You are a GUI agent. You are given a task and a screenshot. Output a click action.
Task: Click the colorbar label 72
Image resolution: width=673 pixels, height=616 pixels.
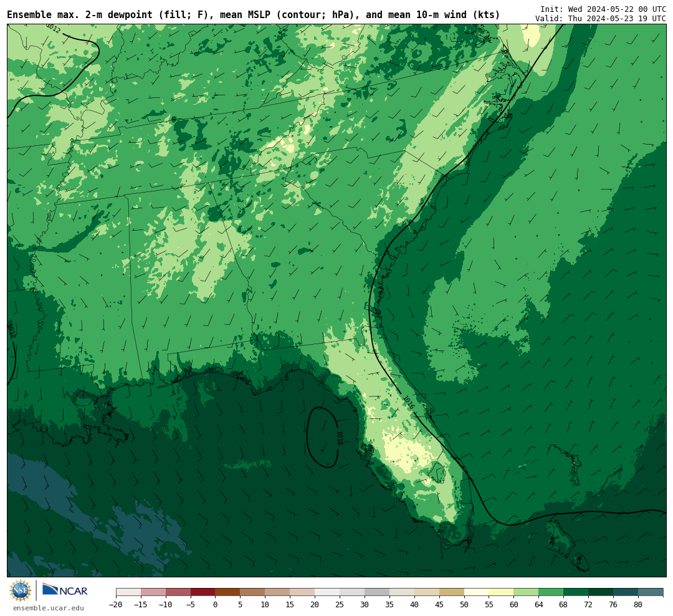pos(588,604)
